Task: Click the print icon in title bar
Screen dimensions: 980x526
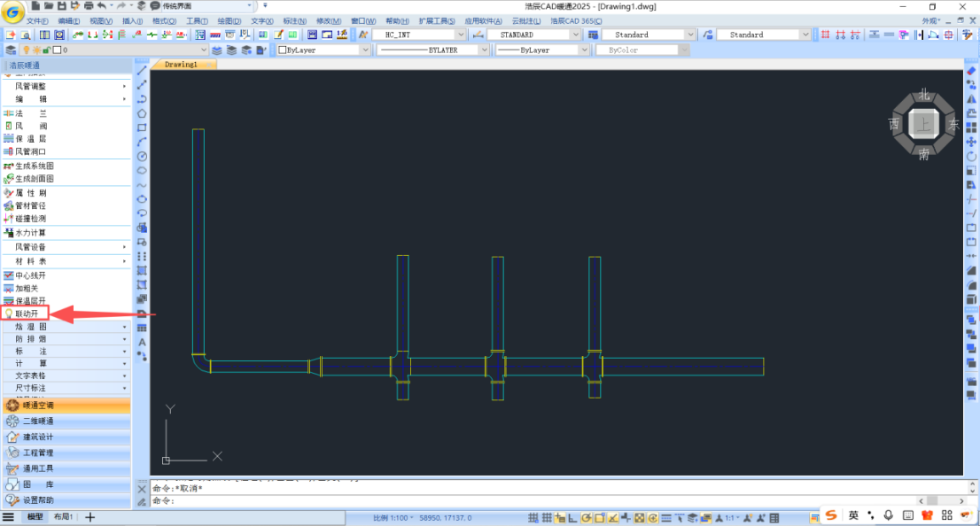Action: 89,6
